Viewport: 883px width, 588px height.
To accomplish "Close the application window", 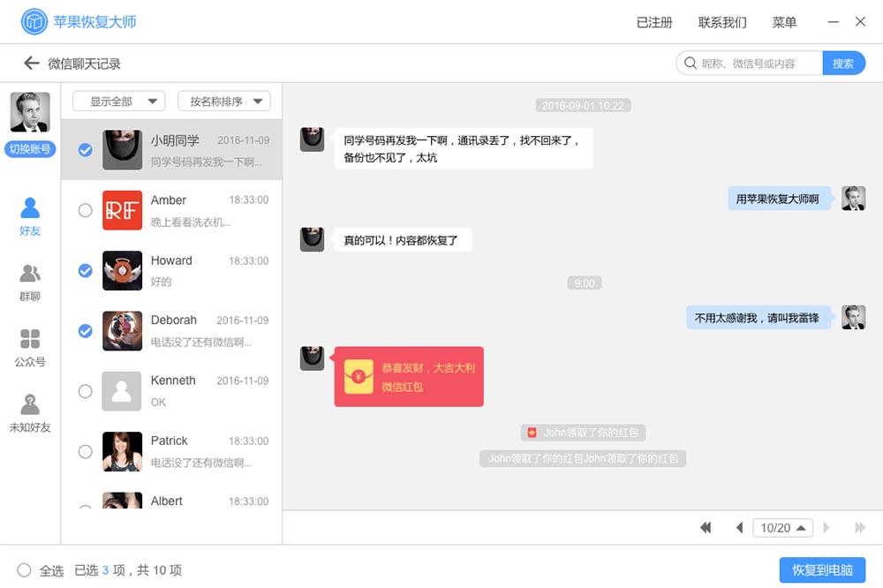I will 860,21.
